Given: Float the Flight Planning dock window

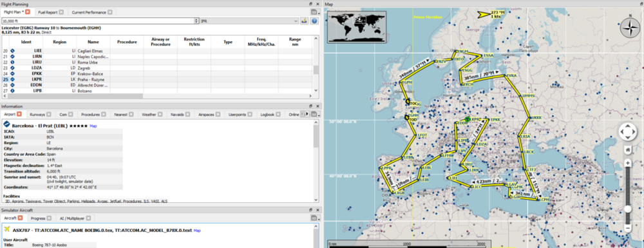Looking at the screenshot, I should tap(311, 4).
